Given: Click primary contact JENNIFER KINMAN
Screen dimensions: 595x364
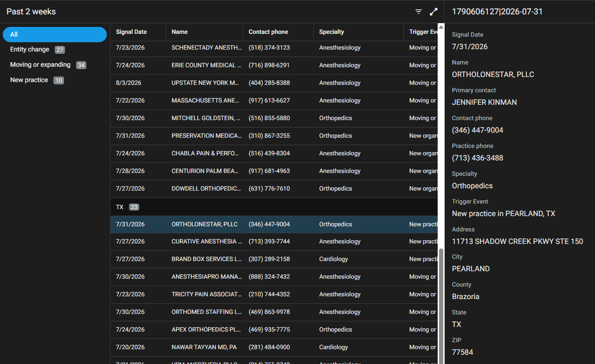Looking at the screenshot, I should 484,102.
